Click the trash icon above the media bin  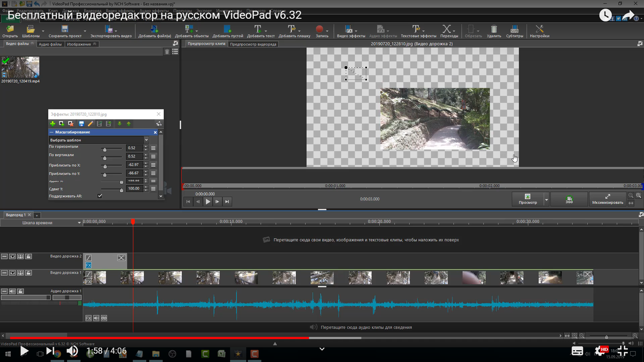coord(167,51)
